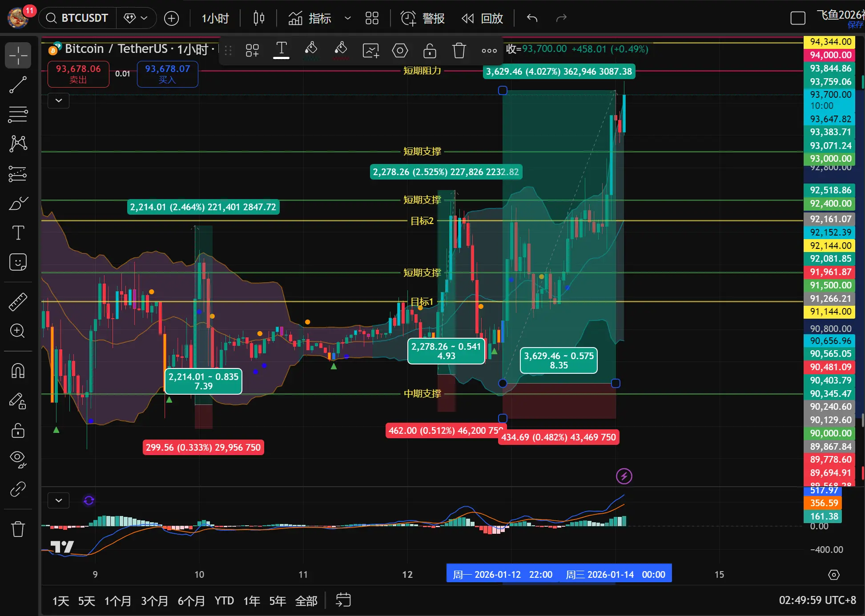Toggle lock all drawings in sidebar
This screenshot has height=616, width=865.
(18, 430)
